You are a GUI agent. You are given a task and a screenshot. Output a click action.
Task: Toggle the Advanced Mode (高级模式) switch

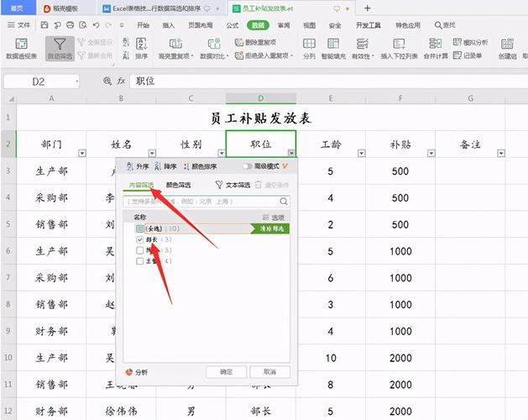coord(247,166)
